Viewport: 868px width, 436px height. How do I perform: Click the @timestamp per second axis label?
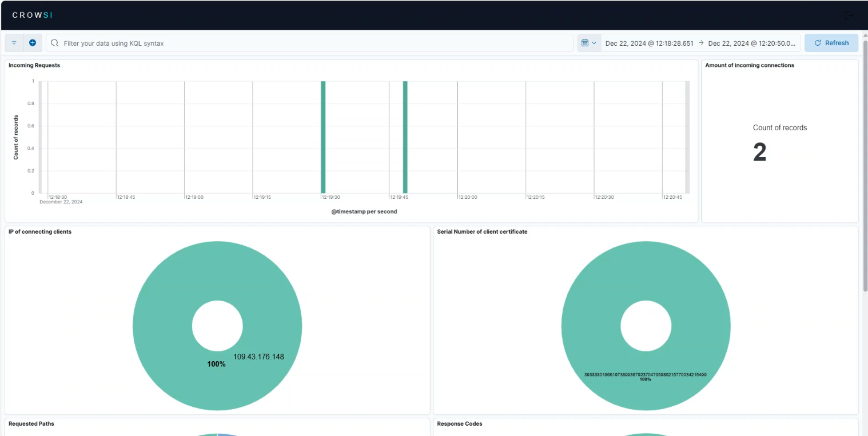pyautogui.click(x=364, y=211)
